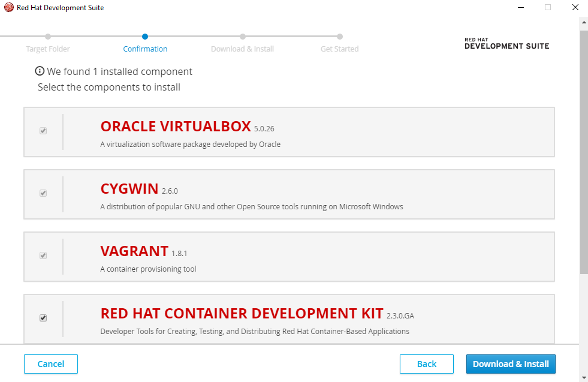Click the Download & Install progress dot
The width and height of the screenshot is (588, 382).
tap(243, 37)
